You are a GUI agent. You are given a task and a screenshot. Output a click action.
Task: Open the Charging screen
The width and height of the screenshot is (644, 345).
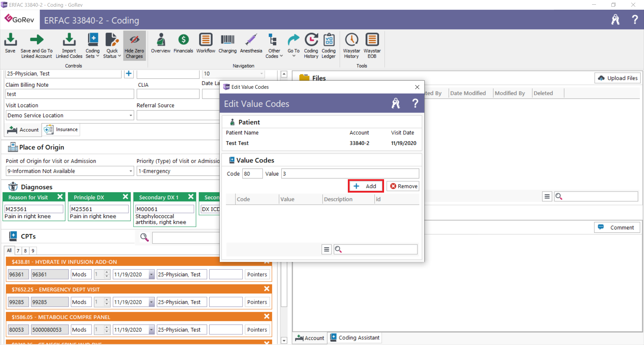coord(227,44)
